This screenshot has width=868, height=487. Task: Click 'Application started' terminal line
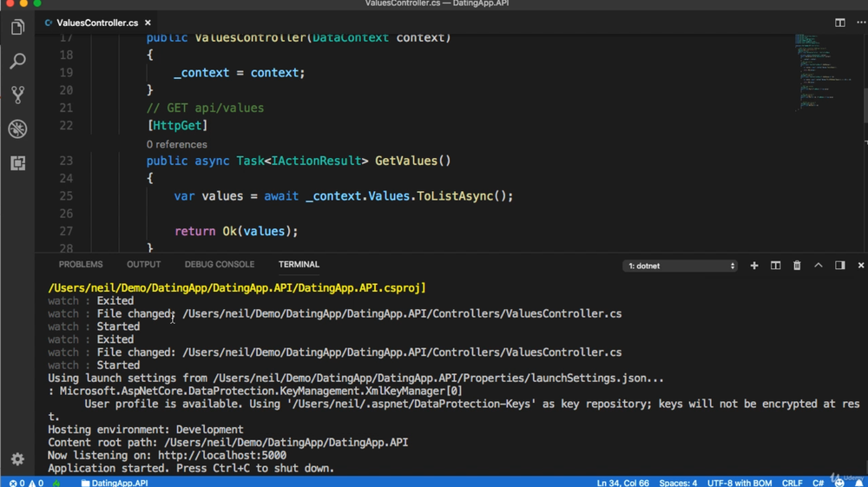tap(191, 468)
